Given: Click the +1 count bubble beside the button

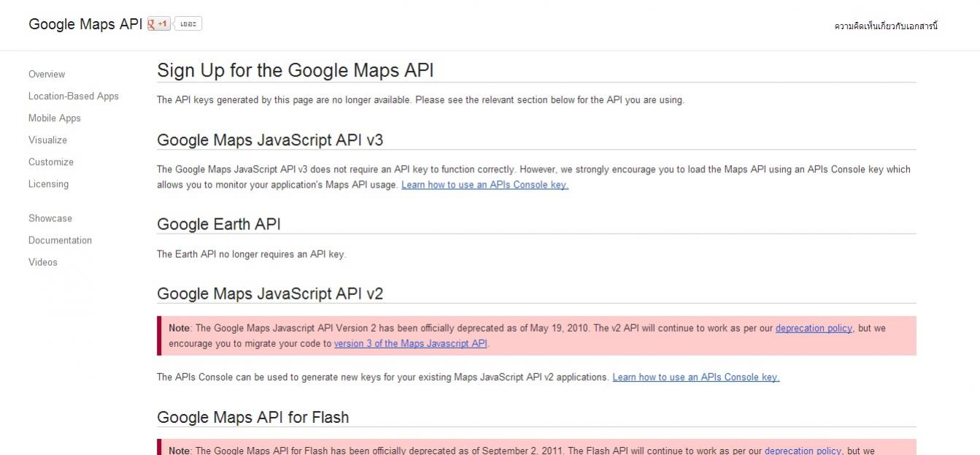Looking at the screenshot, I should pos(188,24).
